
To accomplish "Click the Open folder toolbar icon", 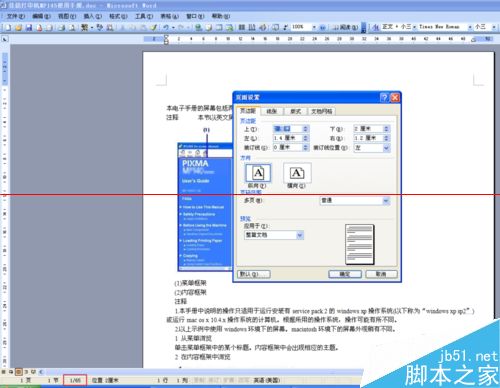I will (18, 28).
